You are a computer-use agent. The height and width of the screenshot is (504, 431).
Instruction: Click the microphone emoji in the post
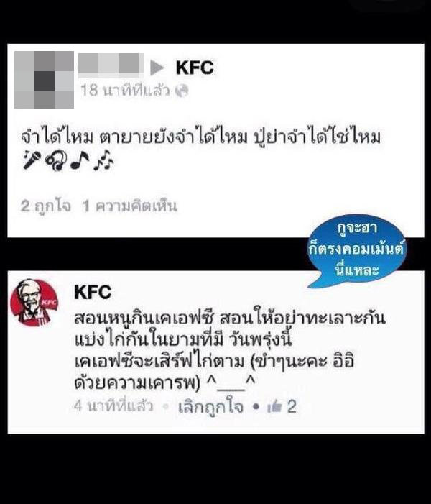click(32, 160)
